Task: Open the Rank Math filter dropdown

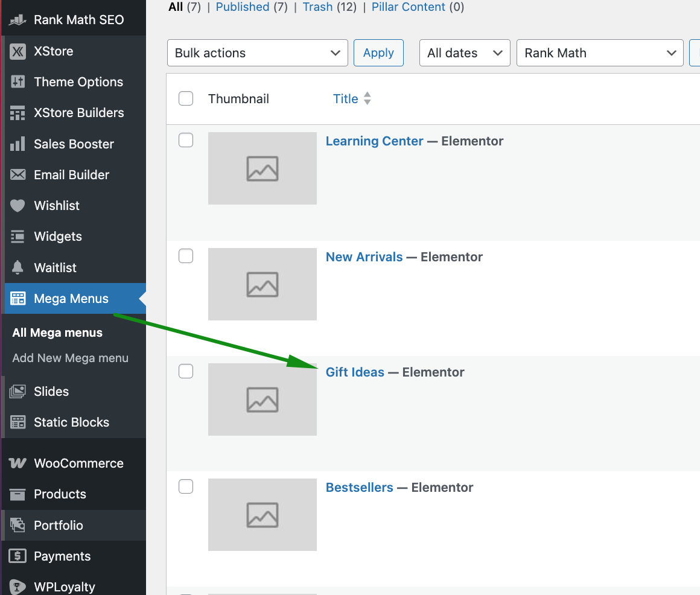Action: [x=600, y=53]
